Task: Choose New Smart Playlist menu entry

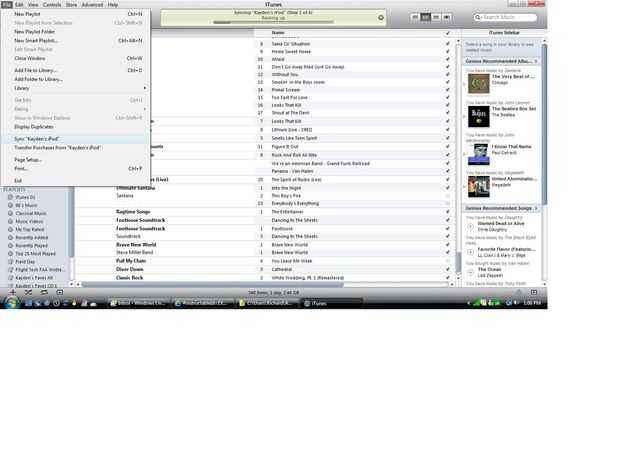Action: (x=77, y=40)
